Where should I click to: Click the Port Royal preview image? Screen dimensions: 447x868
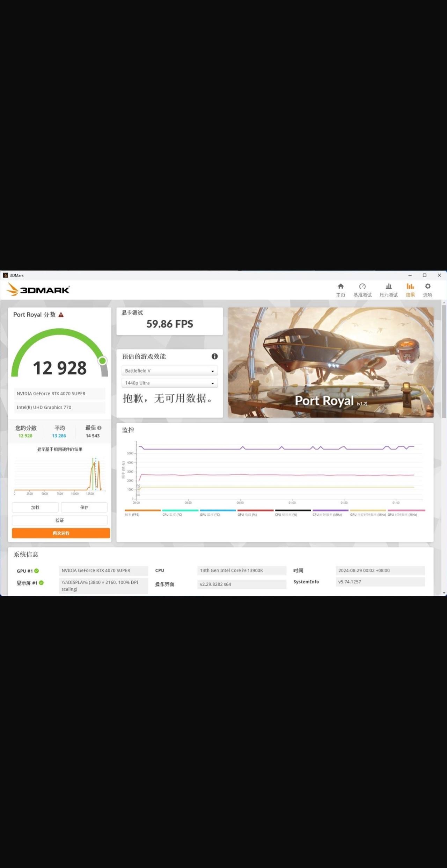point(331,363)
